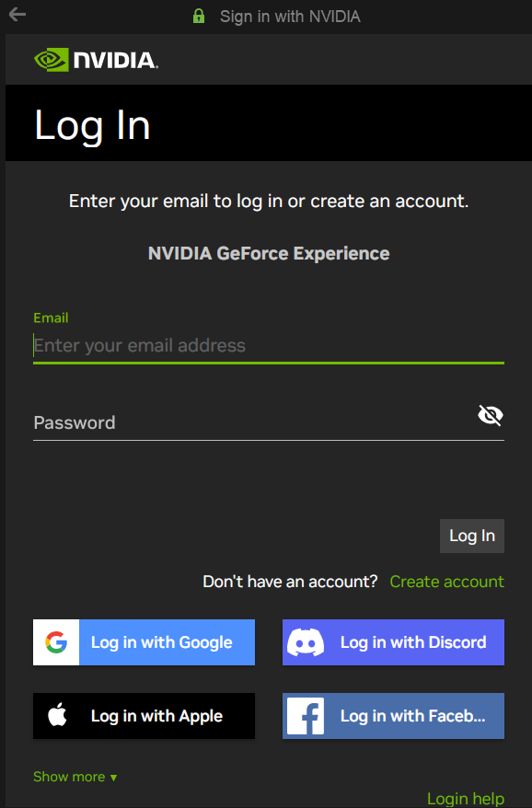The height and width of the screenshot is (808, 532).
Task: Choose Log in with Google
Action: [x=144, y=642]
